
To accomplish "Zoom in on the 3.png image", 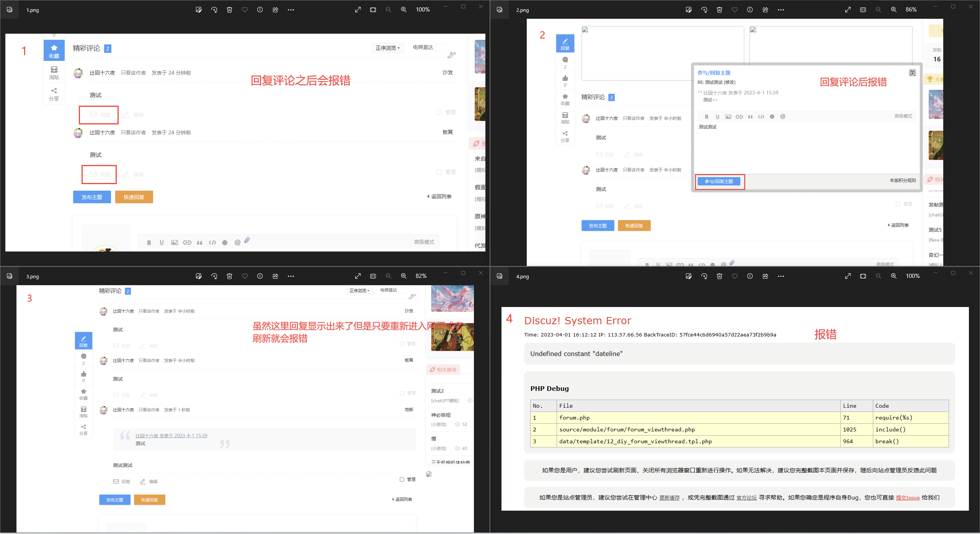I will pyautogui.click(x=403, y=276).
